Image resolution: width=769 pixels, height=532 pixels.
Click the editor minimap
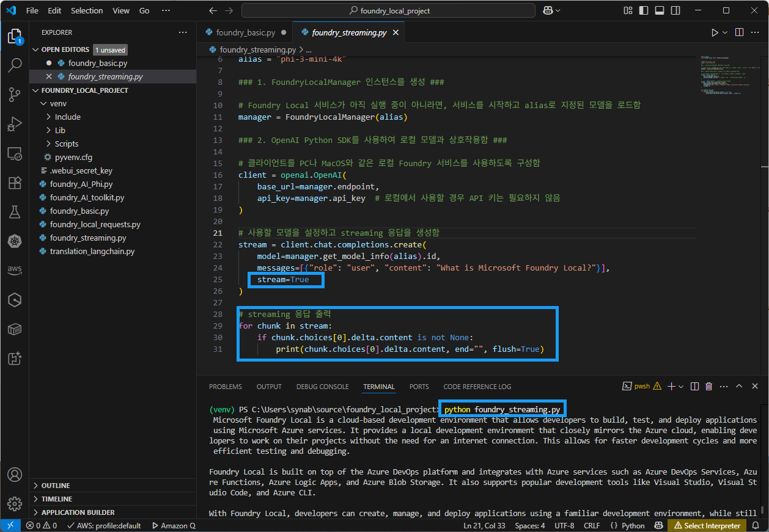click(729, 76)
